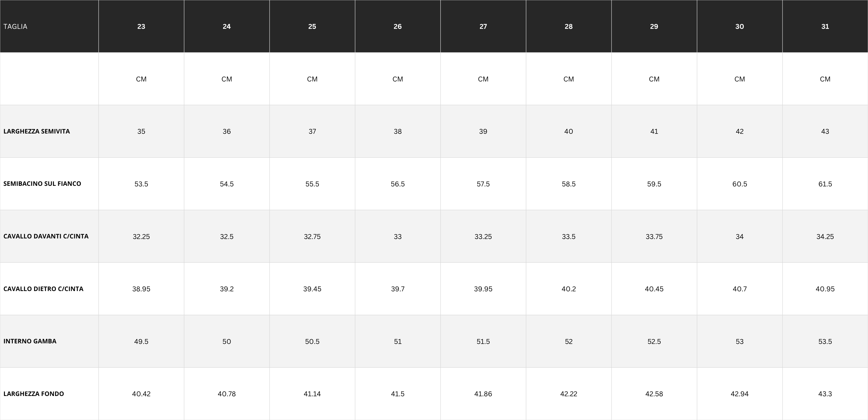Click the LARGHEZZA FONDO row label
Screen dimensions: 868x420
pyautogui.click(x=34, y=394)
